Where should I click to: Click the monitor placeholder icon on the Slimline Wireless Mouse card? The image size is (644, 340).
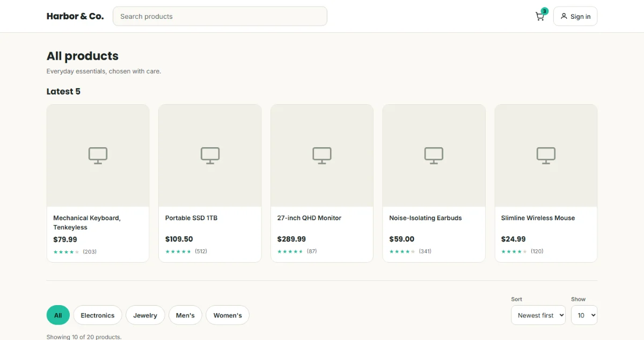pos(546,156)
